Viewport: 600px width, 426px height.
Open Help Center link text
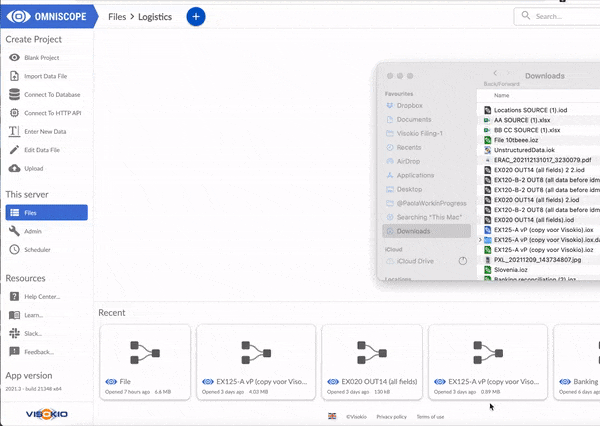pyautogui.click(x=42, y=297)
